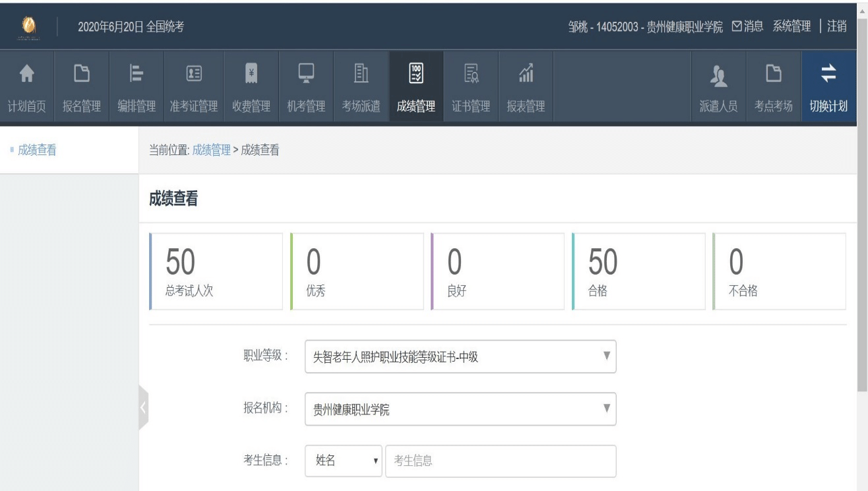Expand the 报名机构 dropdown
The width and height of the screenshot is (868, 491).
460,409
